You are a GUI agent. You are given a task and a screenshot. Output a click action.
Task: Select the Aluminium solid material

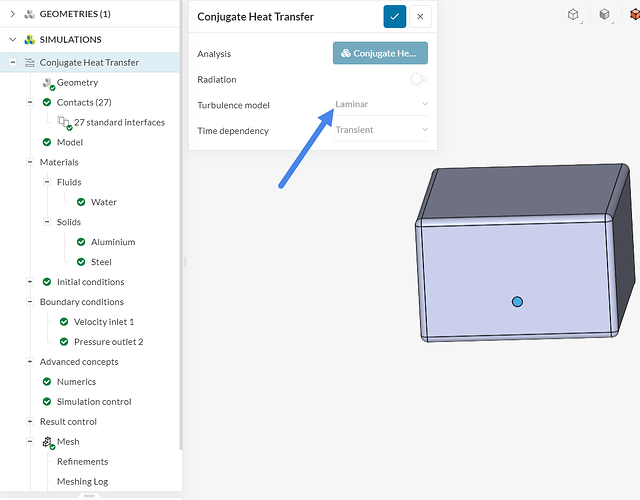pyautogui.click(x=113, y=242)
